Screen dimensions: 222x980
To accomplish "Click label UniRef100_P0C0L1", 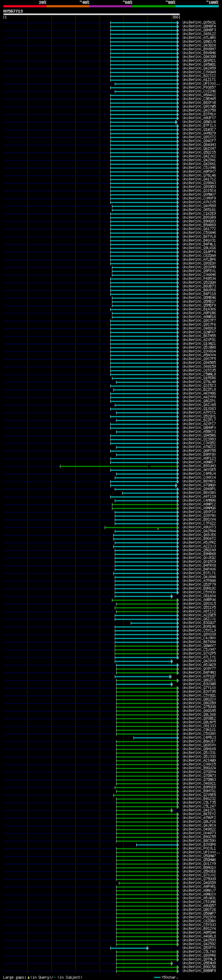I will pyautogui.click(x=199, y=848).
